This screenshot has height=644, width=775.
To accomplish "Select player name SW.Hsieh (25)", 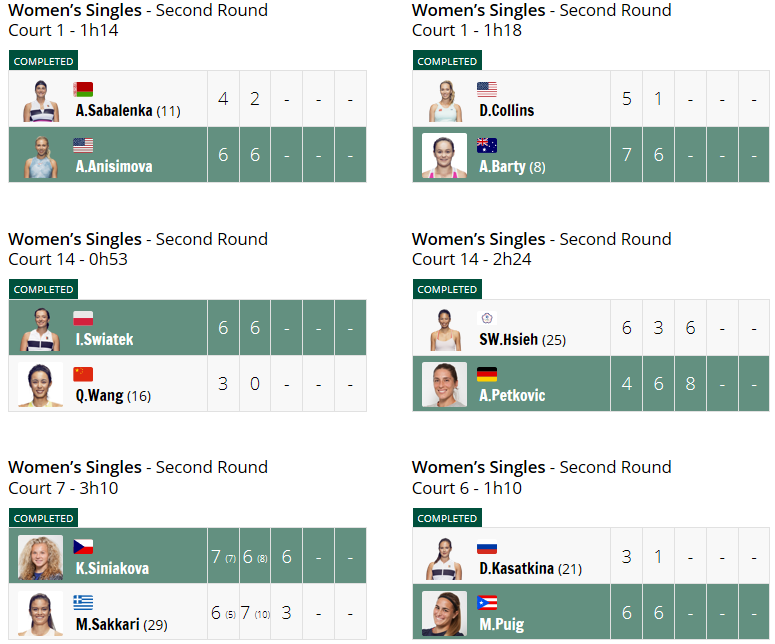I will tap(522, 340).
